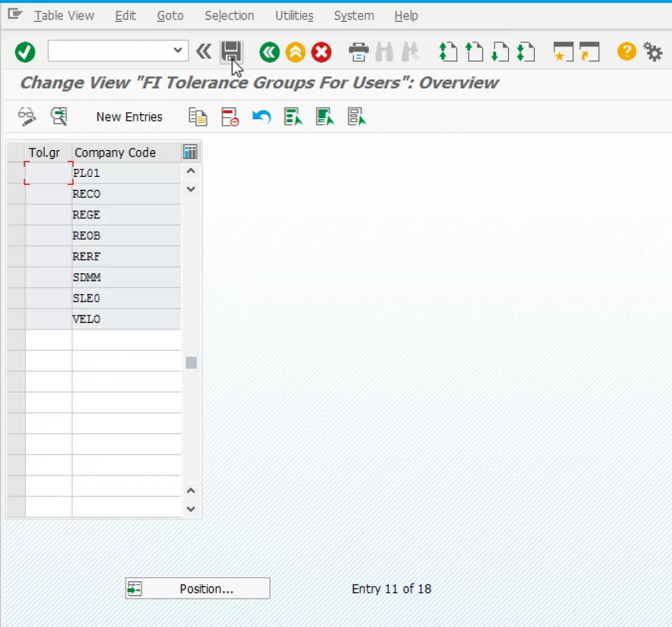Image resolution: width=672 pixels, height=627 pixels.
Task: Click scroll up arrow at table bottom
Action: (191, 491)
